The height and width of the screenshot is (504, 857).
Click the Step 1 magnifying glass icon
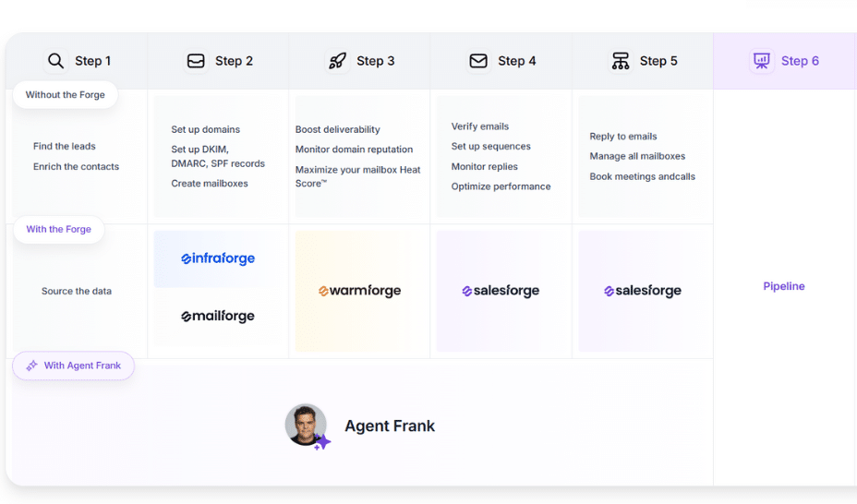click(55, 61)
